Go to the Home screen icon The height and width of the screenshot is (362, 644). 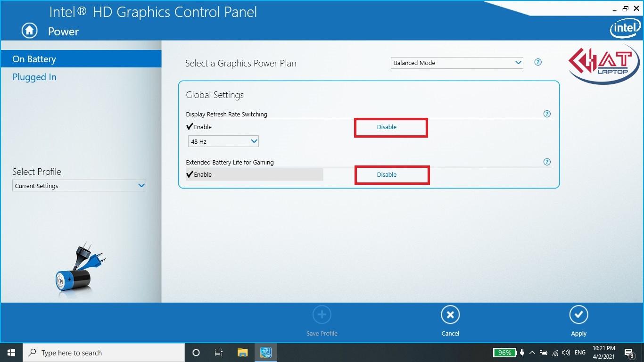29,31
